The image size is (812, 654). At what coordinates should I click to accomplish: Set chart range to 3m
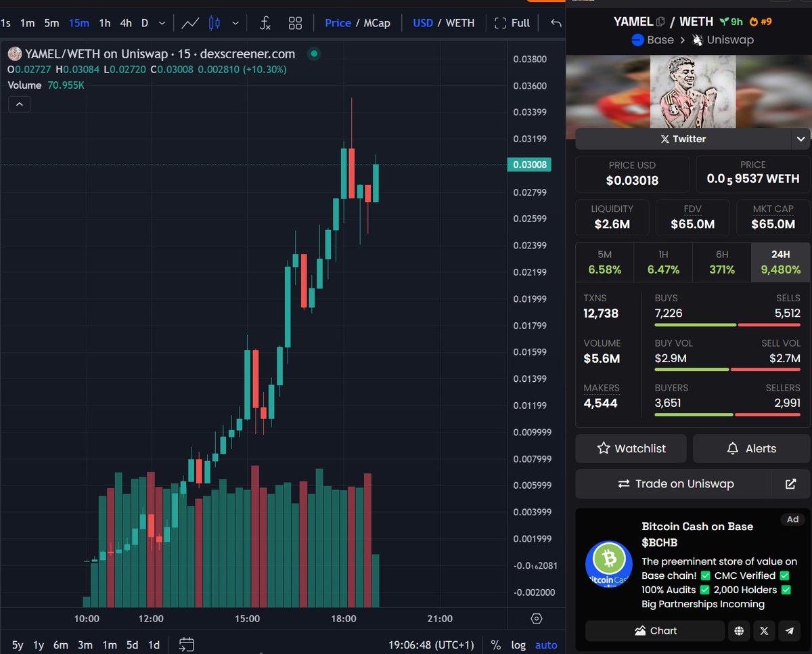[x=85, y=645]
